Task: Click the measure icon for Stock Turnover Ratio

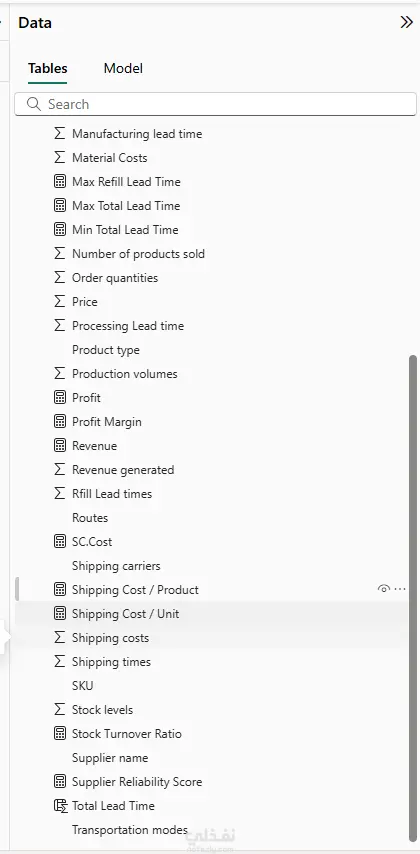Action: [x=60, y=734]
